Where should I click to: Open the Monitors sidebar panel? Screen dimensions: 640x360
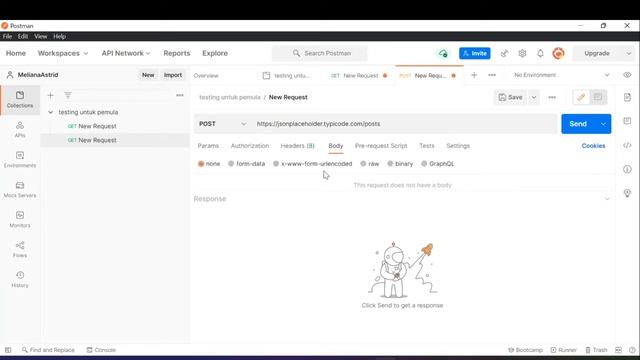coord(20,219)
